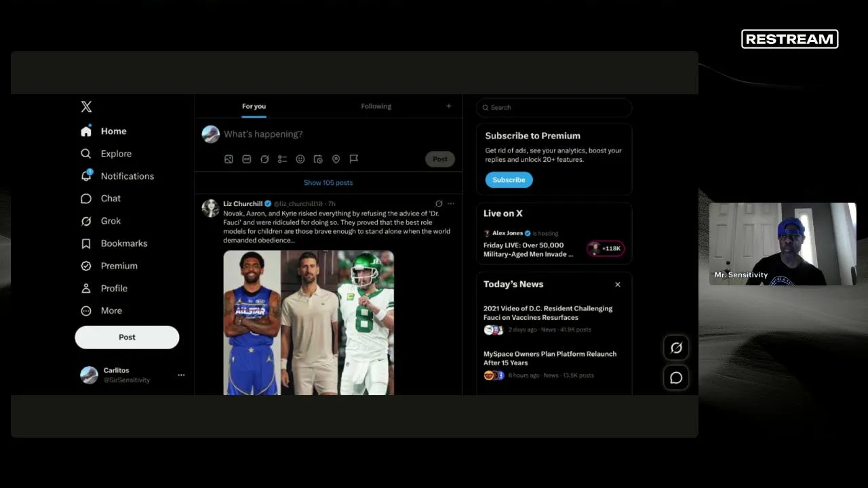Click the composer profile avatar

[211, 134]
